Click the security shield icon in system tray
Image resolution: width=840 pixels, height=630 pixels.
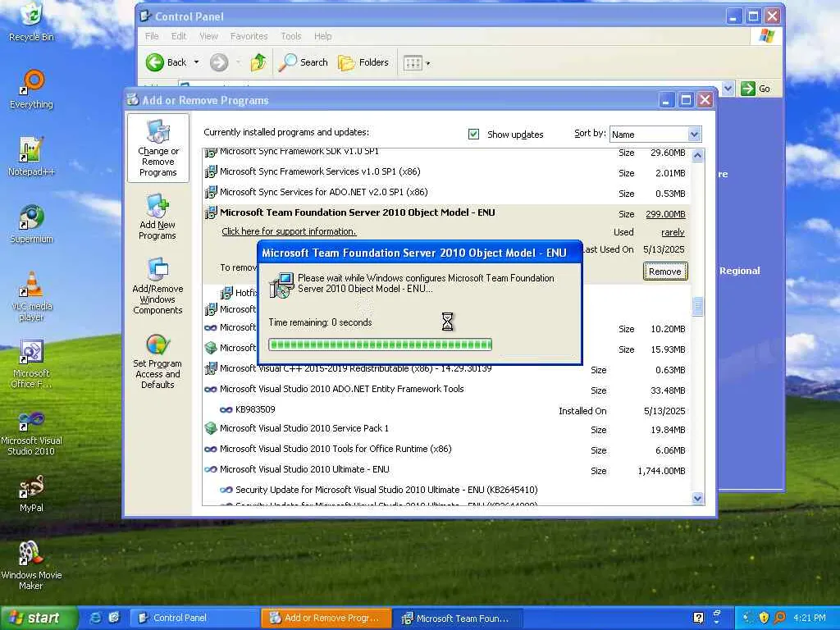pyautogui.click(x=764, y=618)
